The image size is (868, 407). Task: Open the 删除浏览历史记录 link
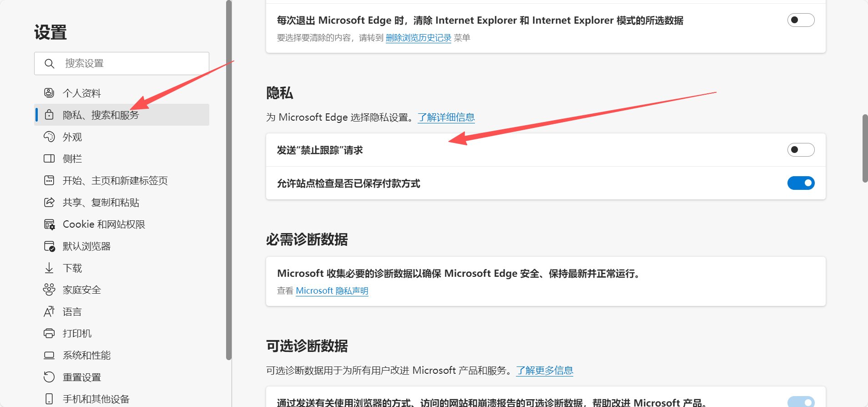(419, 38)
